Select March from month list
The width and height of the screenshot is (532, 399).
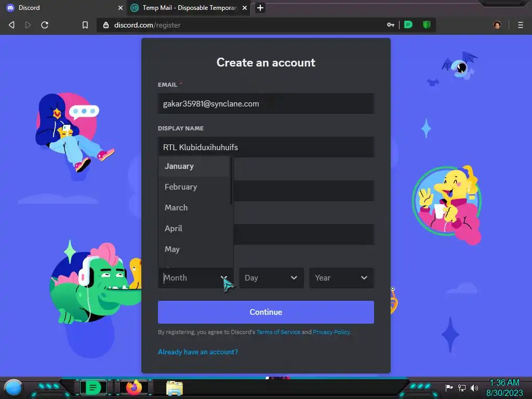point(194,208)
